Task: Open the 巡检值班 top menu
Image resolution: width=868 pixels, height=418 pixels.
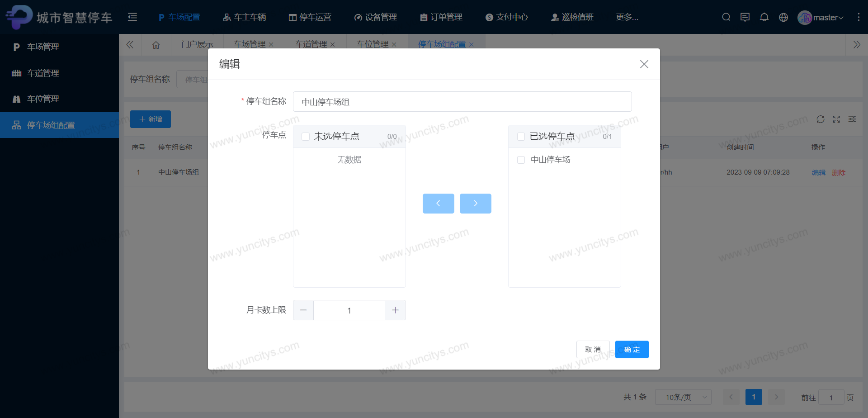Action: [x=572, y=17]
